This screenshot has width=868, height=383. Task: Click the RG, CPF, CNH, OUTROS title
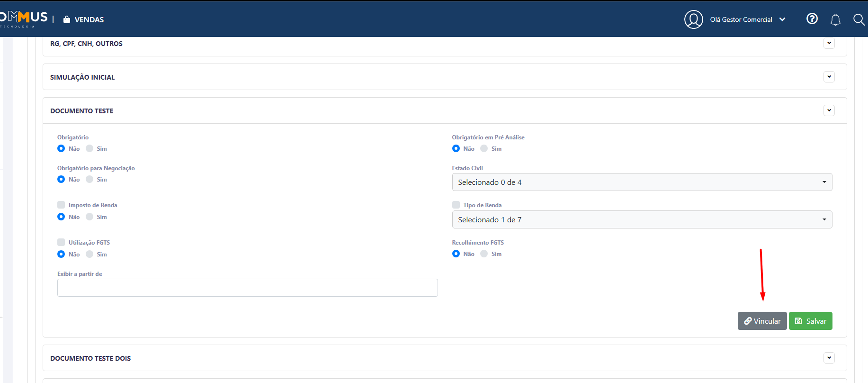(86, 44)
